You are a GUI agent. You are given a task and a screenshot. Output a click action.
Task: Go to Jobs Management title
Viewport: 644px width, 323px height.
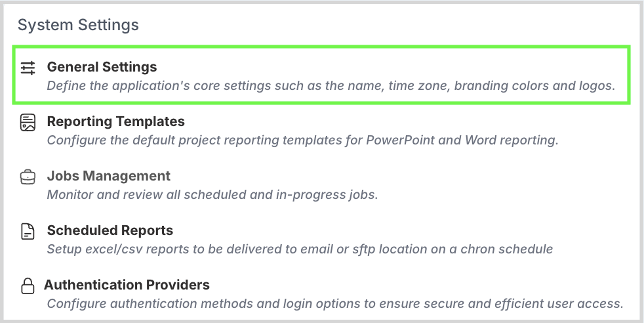click(x=108, y=176)
